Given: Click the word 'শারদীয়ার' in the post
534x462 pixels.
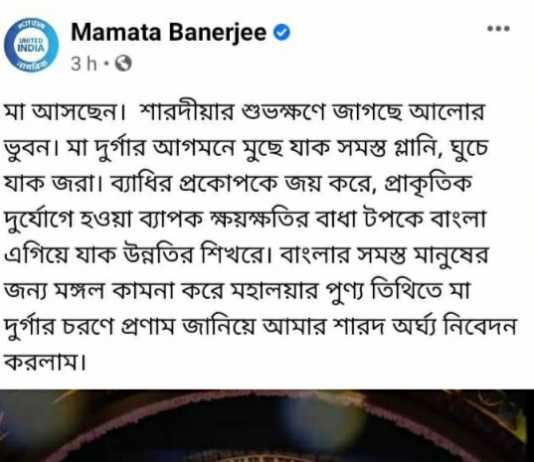Looking at the screenshot, I should coord(188,111).
